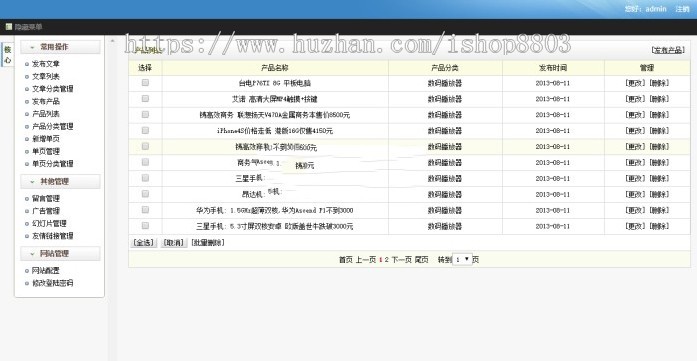Go to page 2 in pagination
697x361 pixels.
pyautogui.click(x=386, y=260)
